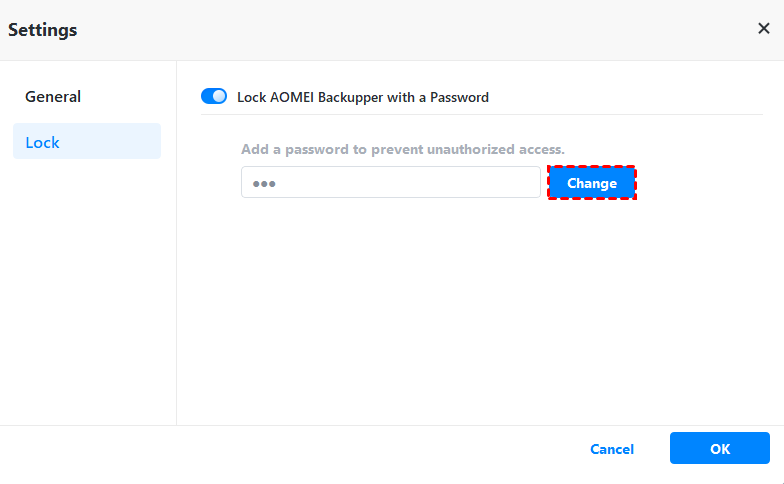Click the right end of password field

(525, 183)
